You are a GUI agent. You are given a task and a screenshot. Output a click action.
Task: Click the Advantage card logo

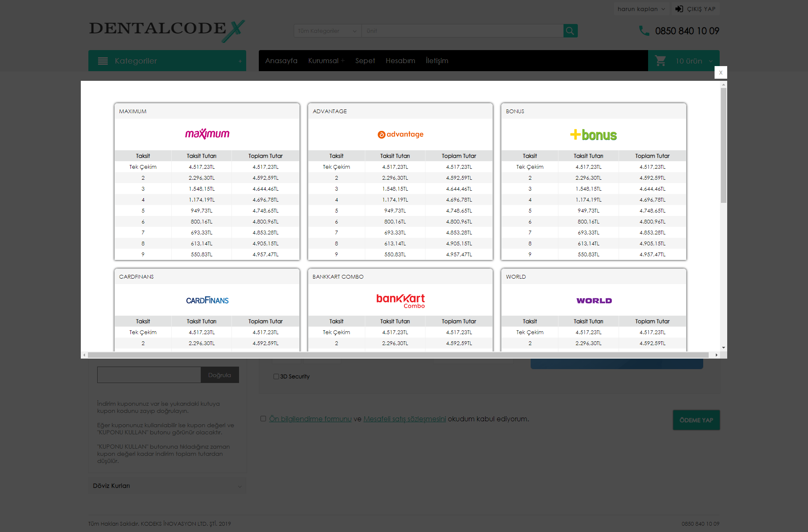point(400,134)
